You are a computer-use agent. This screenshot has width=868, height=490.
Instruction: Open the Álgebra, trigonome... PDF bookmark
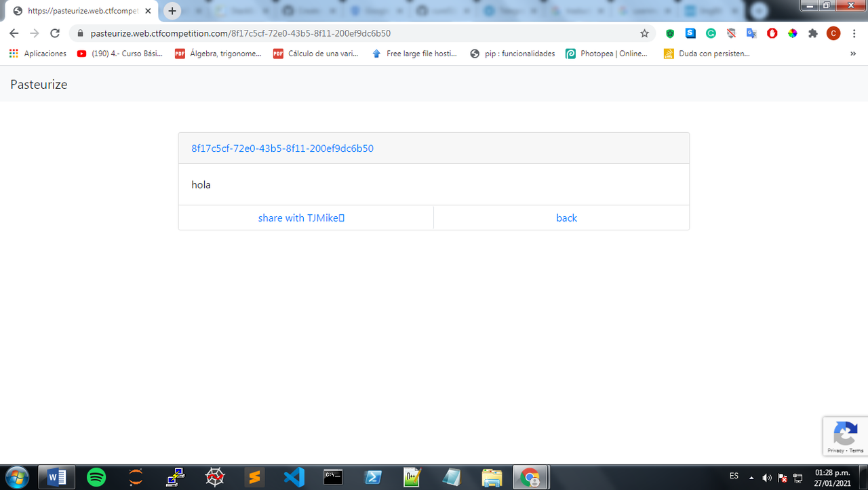(218, 54)
